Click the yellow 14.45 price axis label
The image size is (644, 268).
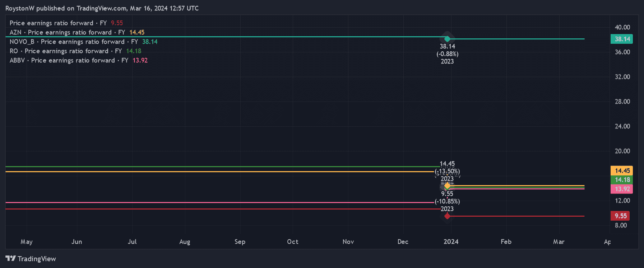[622, 171]
